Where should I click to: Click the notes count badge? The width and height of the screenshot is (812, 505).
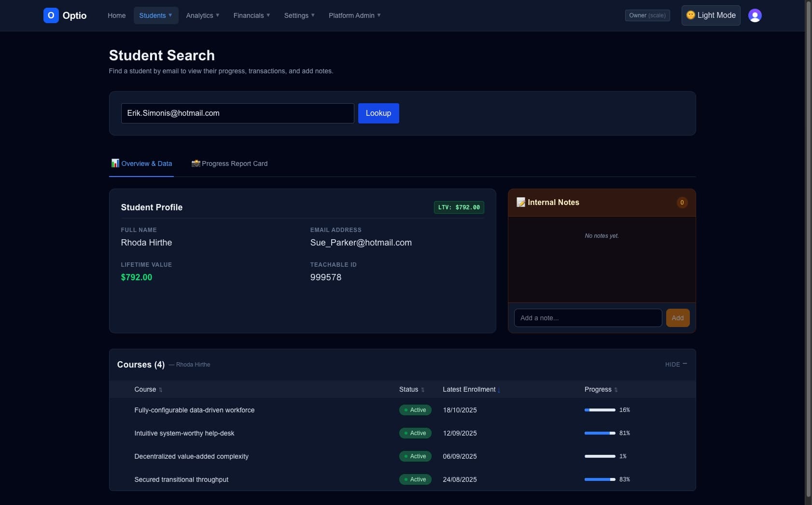(x=682, y=203)
